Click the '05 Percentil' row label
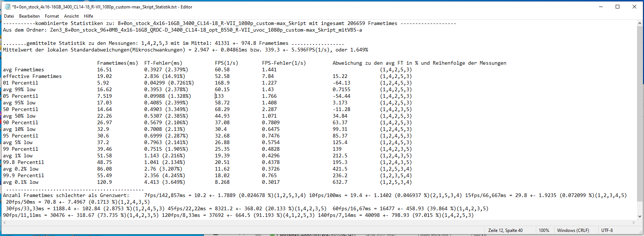644x236 pixels. coord(21,96)
